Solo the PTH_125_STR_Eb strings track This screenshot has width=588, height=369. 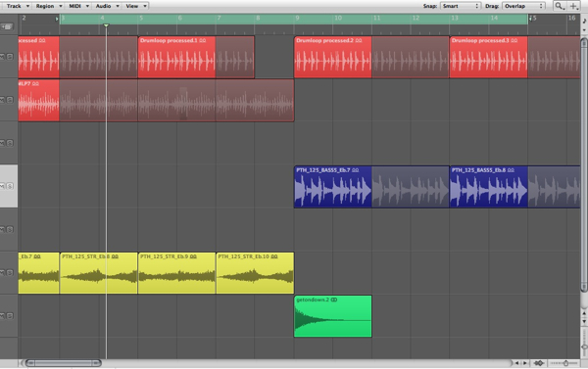[10, 273]
